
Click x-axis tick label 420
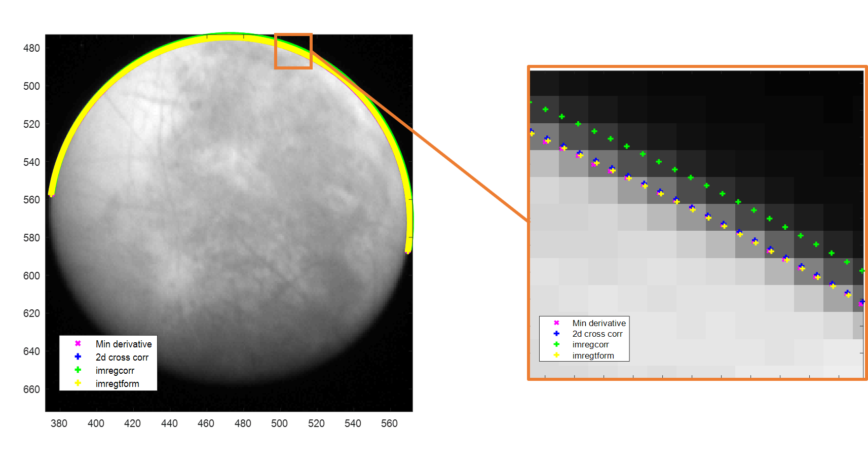click(132, 423)
